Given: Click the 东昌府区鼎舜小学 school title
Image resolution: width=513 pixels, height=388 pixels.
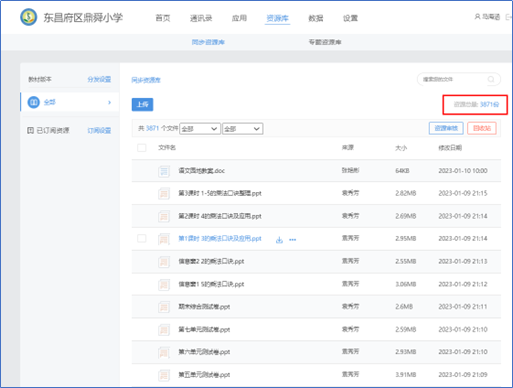Looking at the screenshot, I should [x=83, y=17].
